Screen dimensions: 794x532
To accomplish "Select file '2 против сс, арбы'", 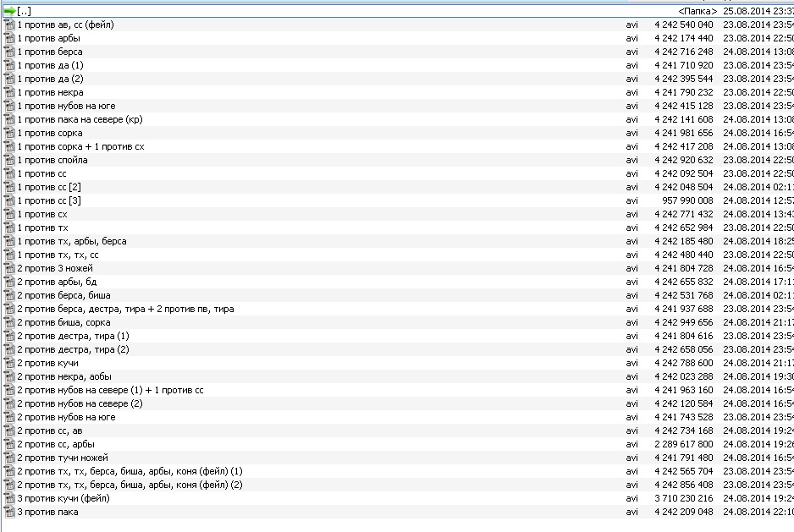I will 56,444.
